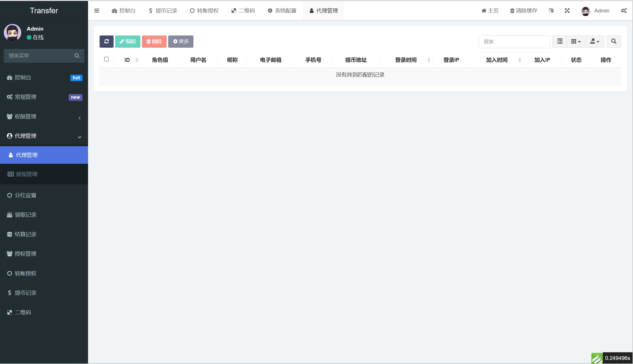Switch to the 控制台 top tab

[124, 11]
